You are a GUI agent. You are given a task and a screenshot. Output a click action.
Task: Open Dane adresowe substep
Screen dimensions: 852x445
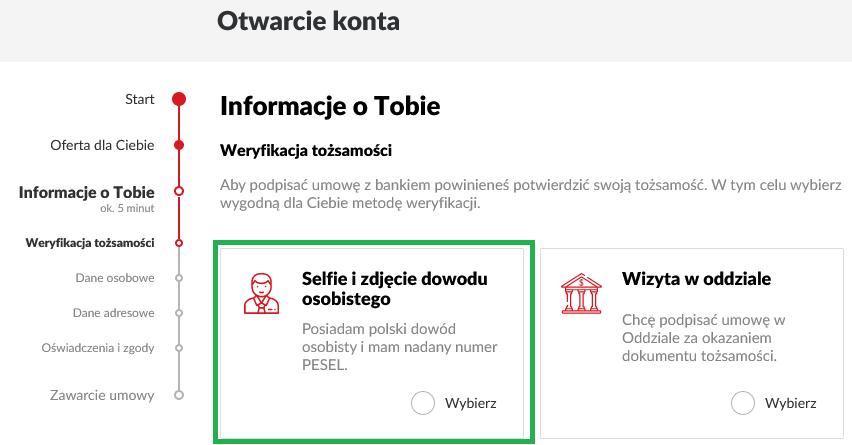click(113, 312)
